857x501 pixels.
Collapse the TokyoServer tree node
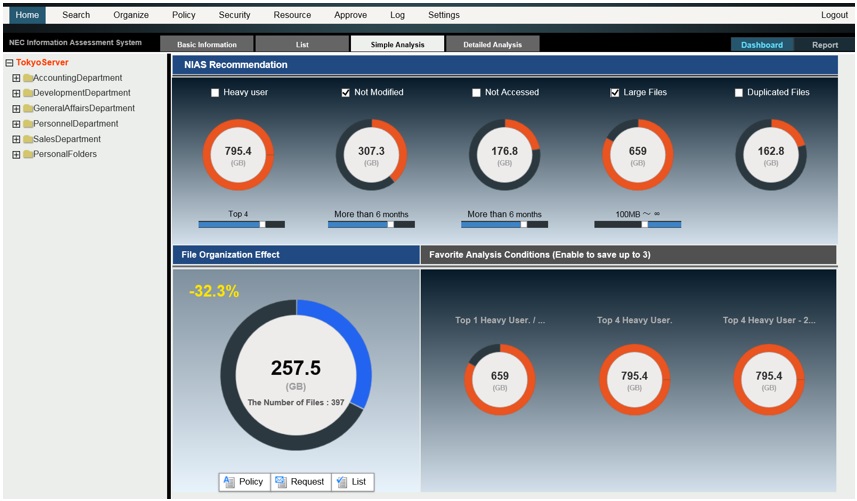[9, 63]
